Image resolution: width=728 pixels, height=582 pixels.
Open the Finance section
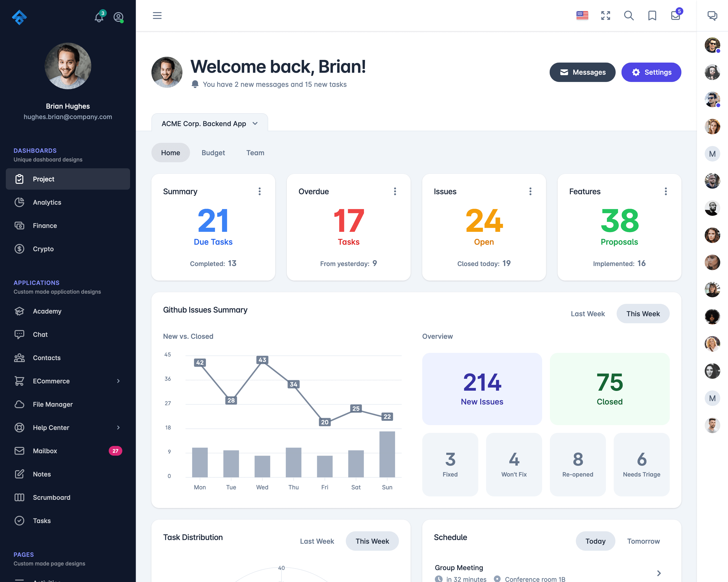(45, 226)
